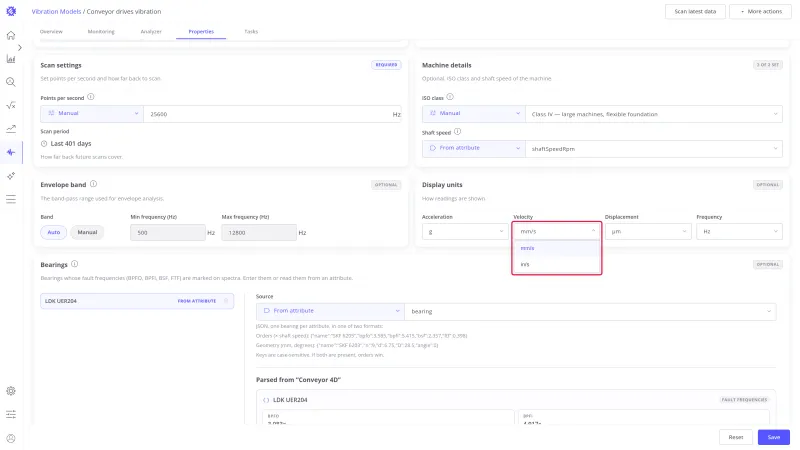The height and width of the screenshot is (450, 800).
Task: Open the bar chart icon in sidebar
Action: 11,59
